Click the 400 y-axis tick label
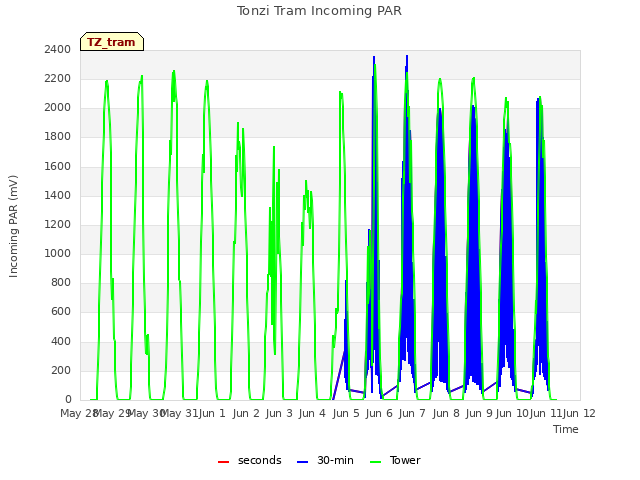The width and height of the screenshot is (640, 480). pos(61,341)
